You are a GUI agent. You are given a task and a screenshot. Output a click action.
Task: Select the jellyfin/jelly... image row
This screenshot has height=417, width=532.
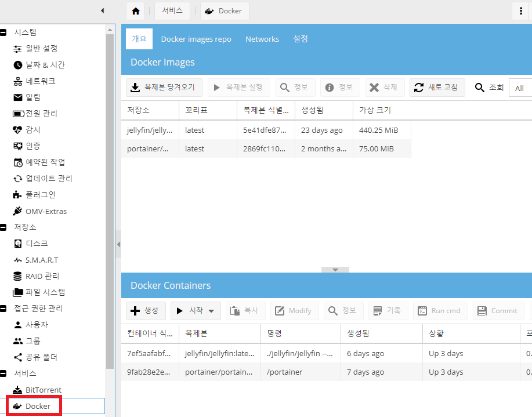[266, 130]
